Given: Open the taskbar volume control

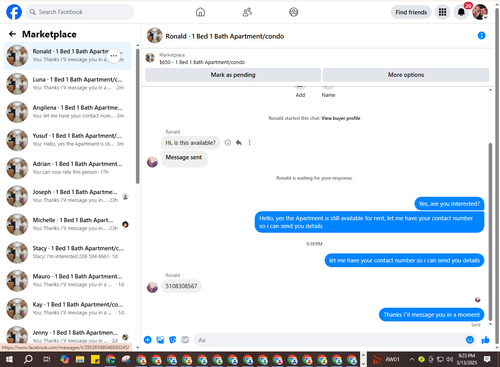Looking at the screenshot, I should 450,359.
